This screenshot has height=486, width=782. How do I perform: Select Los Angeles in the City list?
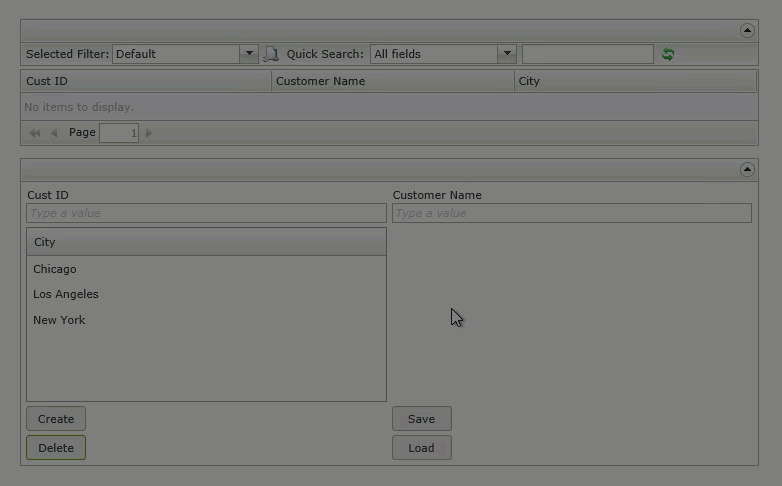click(66, 294)
